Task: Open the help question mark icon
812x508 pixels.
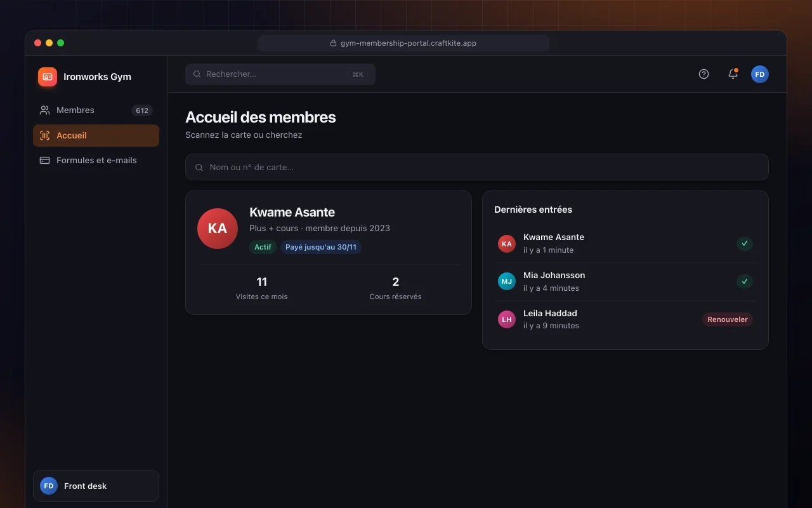Action: 704,74
